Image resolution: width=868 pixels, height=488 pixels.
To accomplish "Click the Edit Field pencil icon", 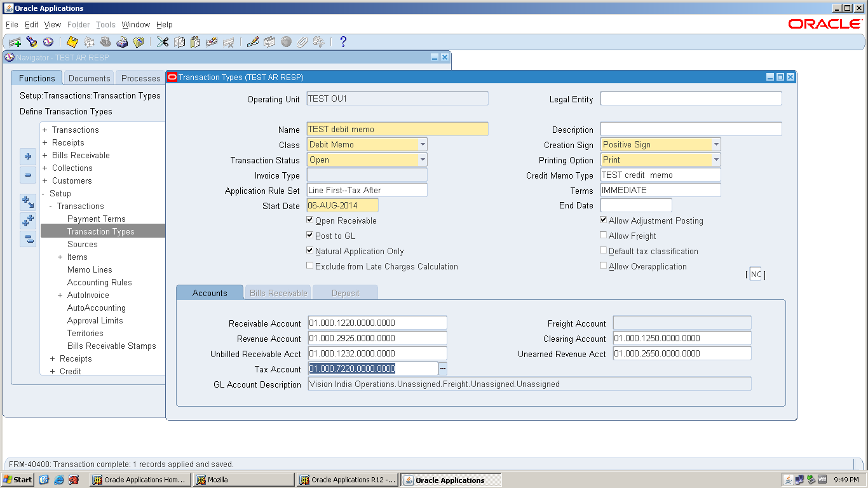I will (x=253, y=42).
